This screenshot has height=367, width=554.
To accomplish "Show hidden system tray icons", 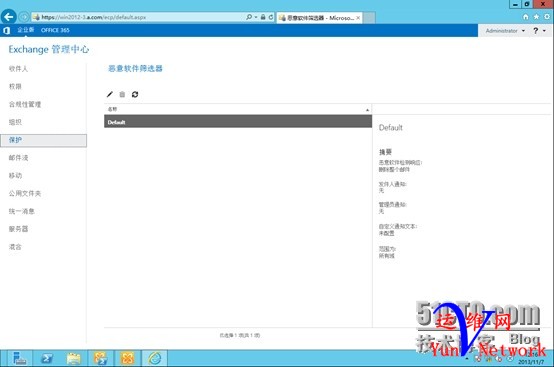I will point(467,359).
